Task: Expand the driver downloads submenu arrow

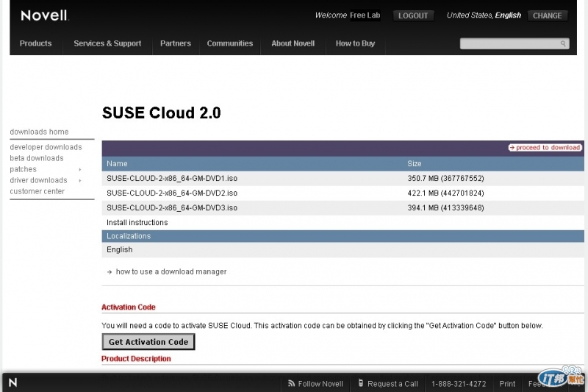Action: (80, 180)
